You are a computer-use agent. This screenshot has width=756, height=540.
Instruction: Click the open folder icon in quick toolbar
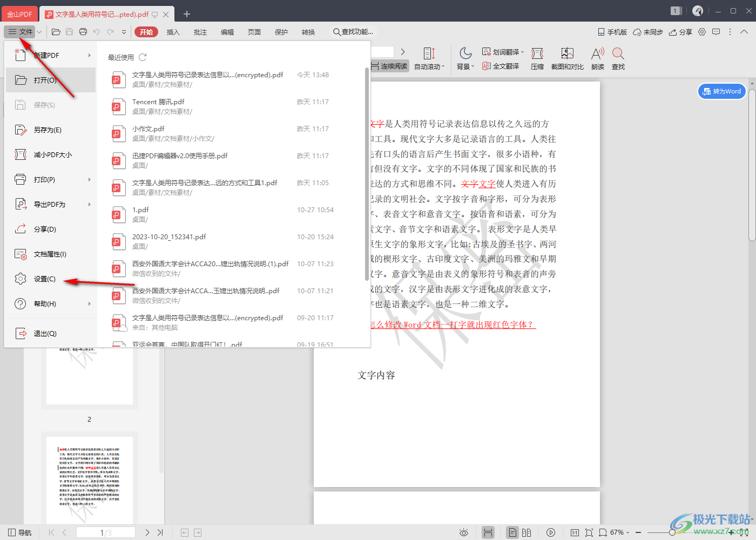pyautogui.click(x=56, y=32)
